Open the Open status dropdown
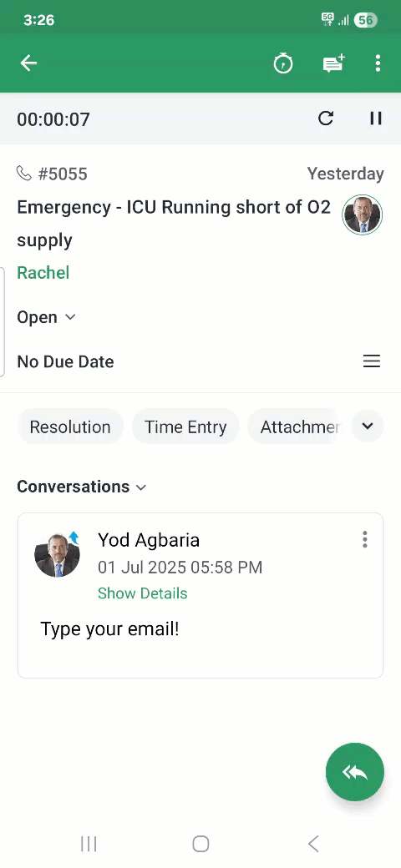Viewport: 401px width, 868px height. (x=46, y=317)
